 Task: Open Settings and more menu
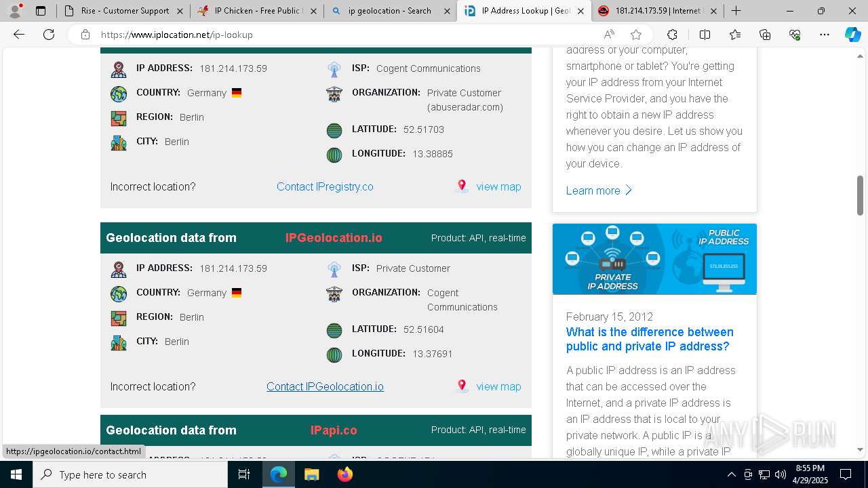tap(825, 35)
